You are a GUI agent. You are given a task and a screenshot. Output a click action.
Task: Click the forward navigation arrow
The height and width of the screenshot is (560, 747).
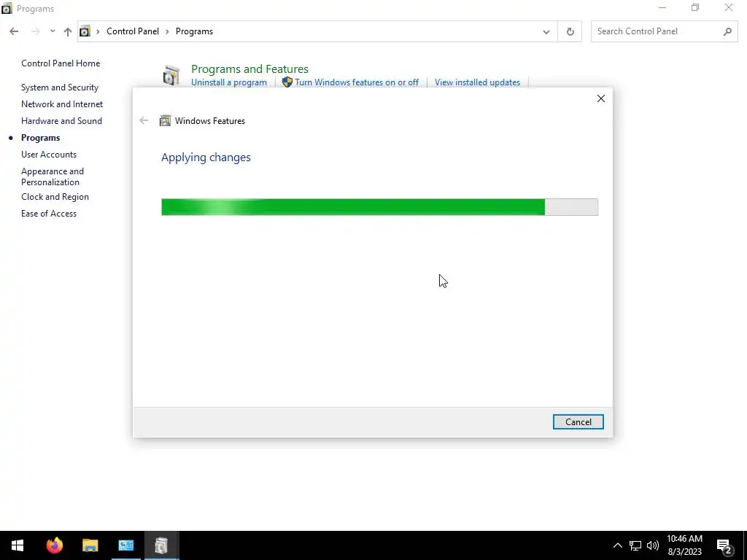coord(35,31)
